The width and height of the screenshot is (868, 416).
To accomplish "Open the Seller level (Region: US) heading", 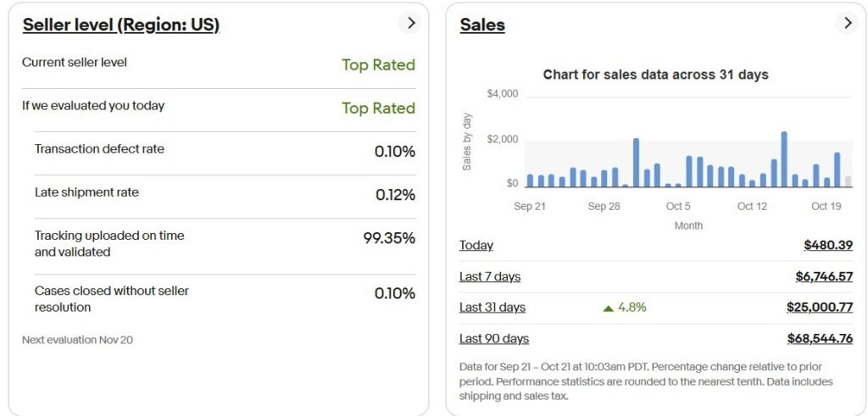I will [121, 25].
